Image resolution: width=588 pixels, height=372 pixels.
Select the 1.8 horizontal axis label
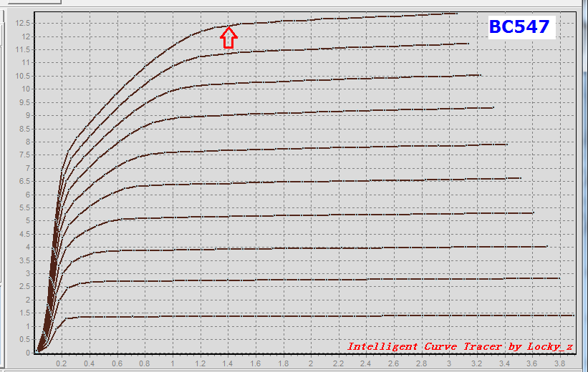pyautogui.click(x=283, y=363)
